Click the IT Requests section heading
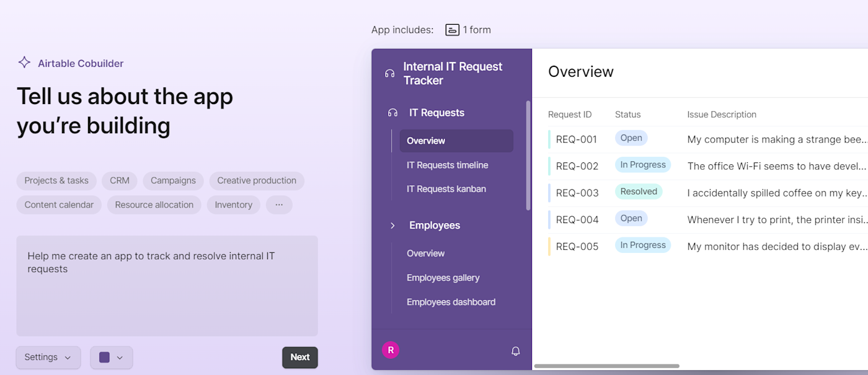 tap(436, 113)
